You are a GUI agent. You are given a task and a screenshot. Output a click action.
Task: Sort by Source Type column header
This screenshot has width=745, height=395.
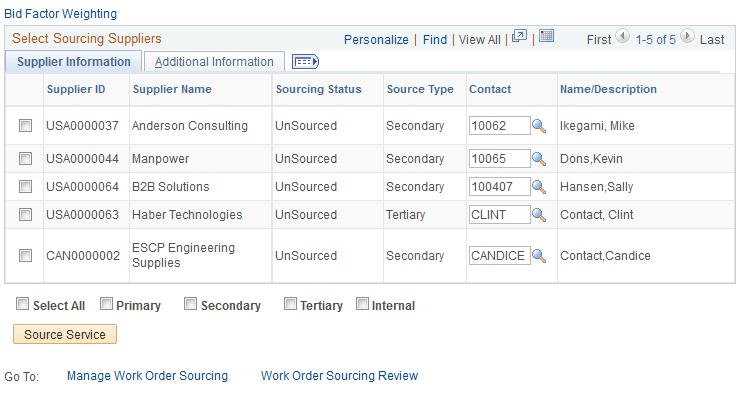420,89
